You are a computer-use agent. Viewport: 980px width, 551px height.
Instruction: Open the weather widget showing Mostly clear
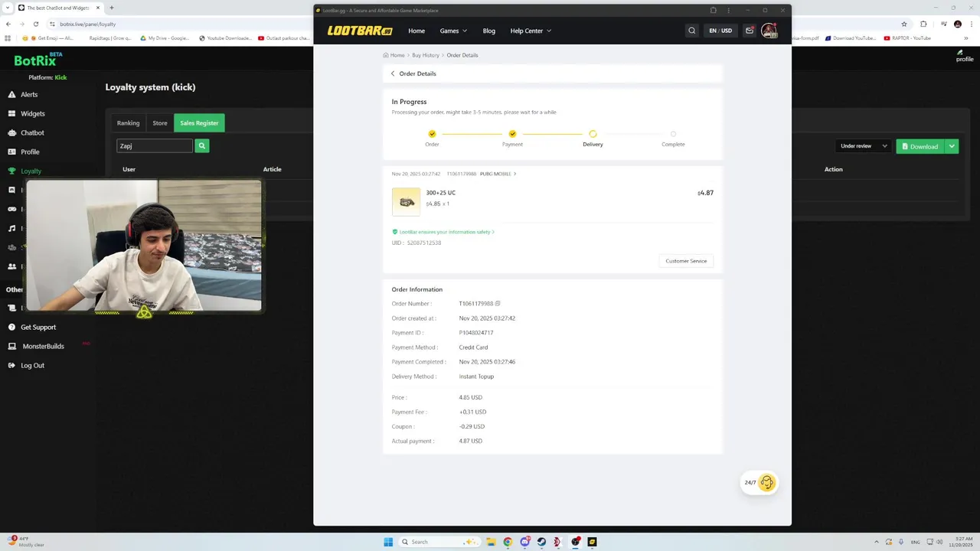[x=25, y=542]
